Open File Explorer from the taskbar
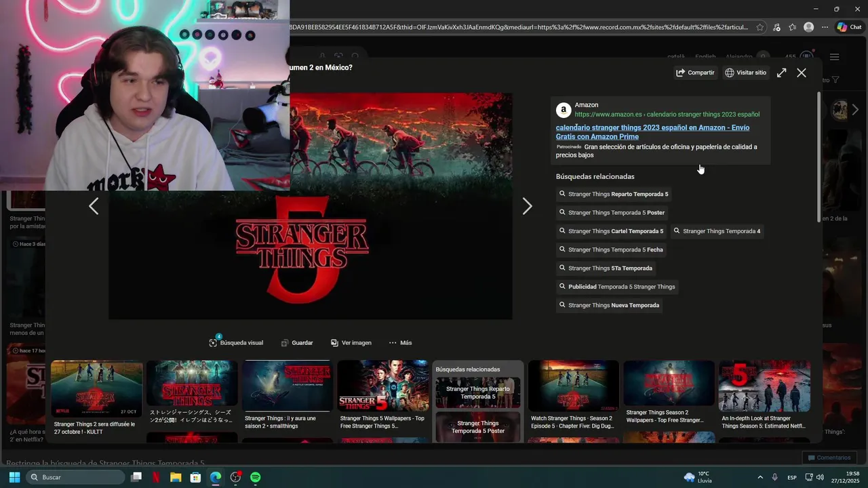The height and width of the screenshot is (488, 868). click(x=176, y=477)
